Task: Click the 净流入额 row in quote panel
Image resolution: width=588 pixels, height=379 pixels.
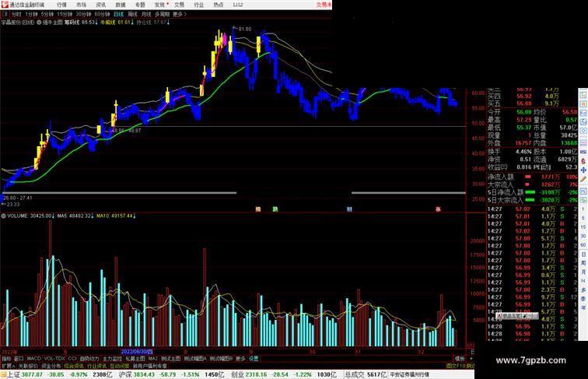Action: point(533,177)
